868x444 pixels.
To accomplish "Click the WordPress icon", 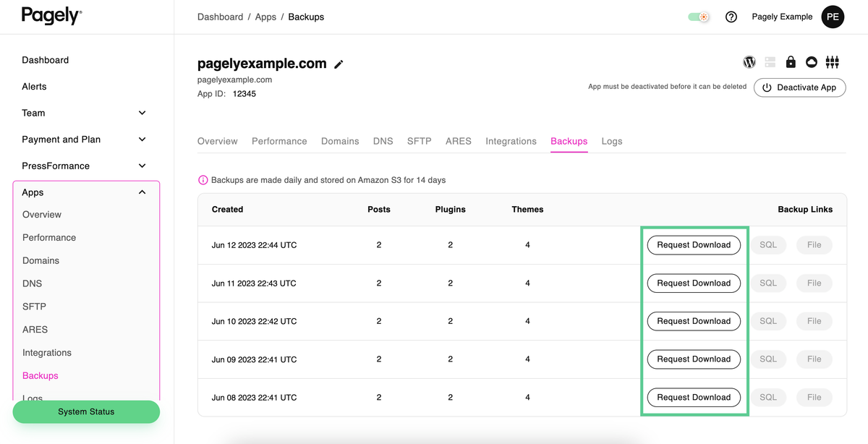I will tap(749, 62).
